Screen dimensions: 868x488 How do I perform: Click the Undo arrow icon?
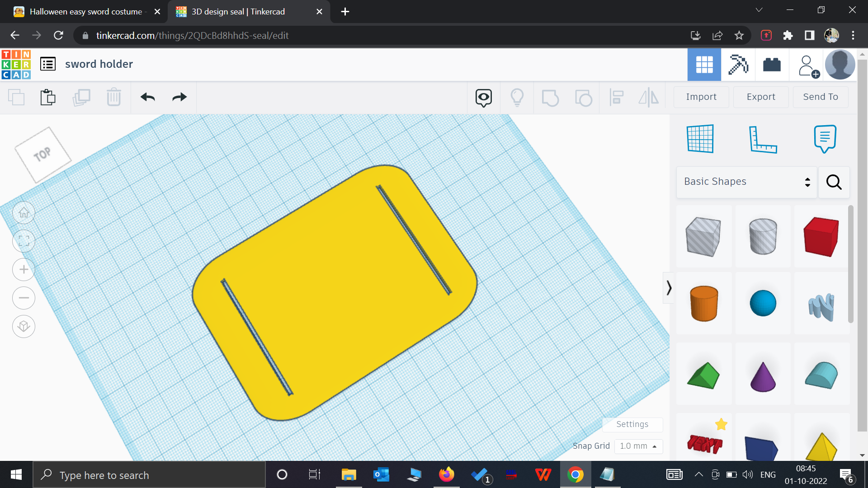147,97
